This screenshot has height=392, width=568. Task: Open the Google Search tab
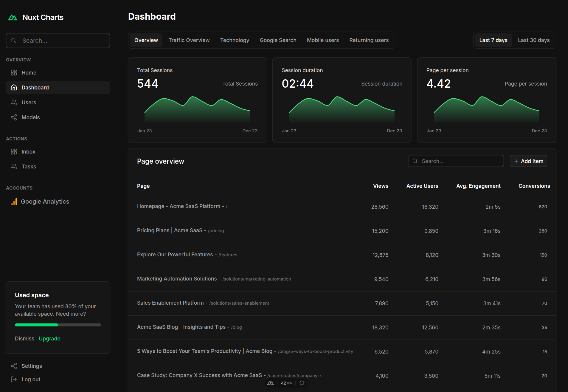pos(278,40)
